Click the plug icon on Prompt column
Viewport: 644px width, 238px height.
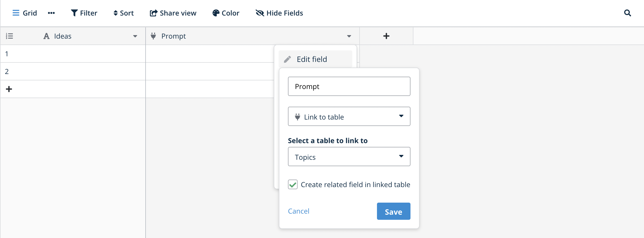click(x=153, y=36)
